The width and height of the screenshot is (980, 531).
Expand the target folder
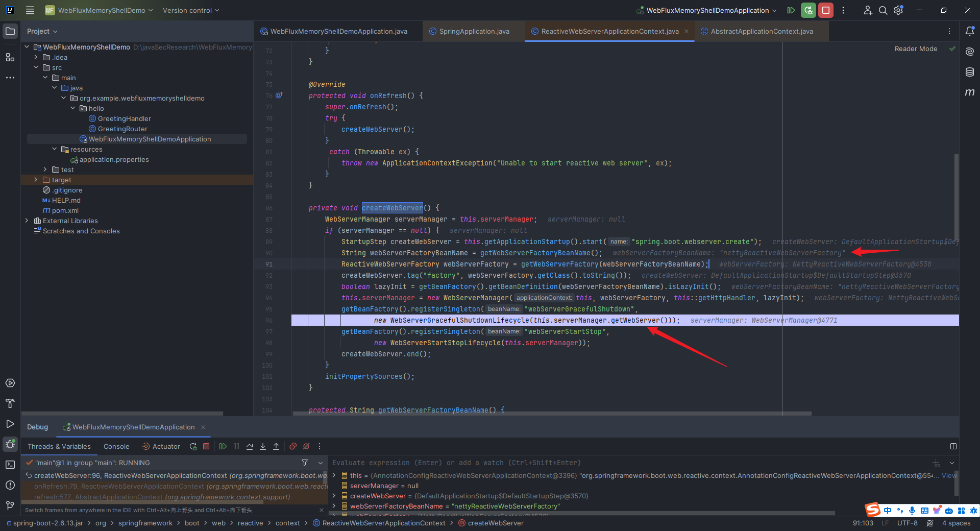click(x=36, y=180)
